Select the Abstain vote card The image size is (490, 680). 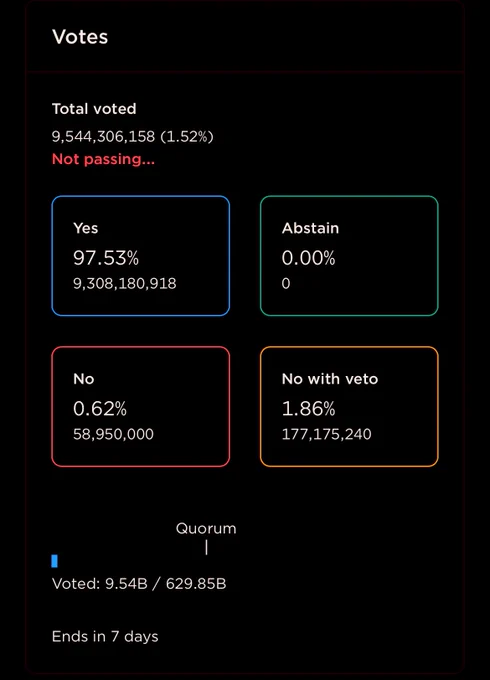[349, 256]
